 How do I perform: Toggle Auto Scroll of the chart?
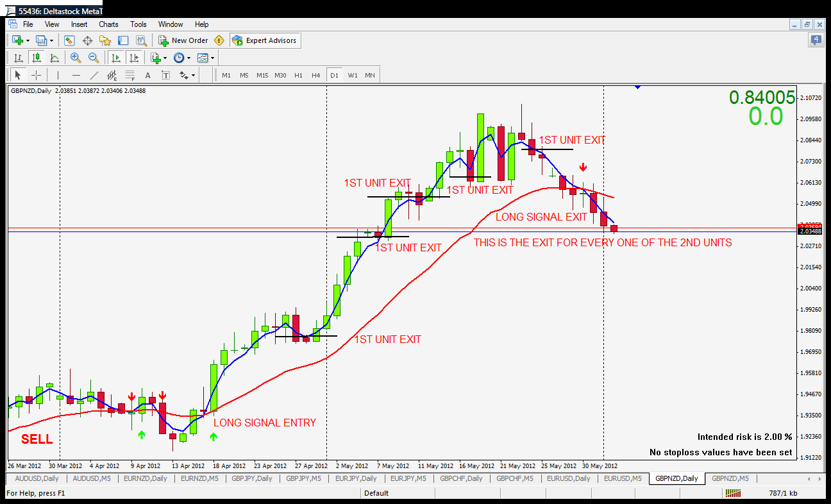[x=115, y=58]
